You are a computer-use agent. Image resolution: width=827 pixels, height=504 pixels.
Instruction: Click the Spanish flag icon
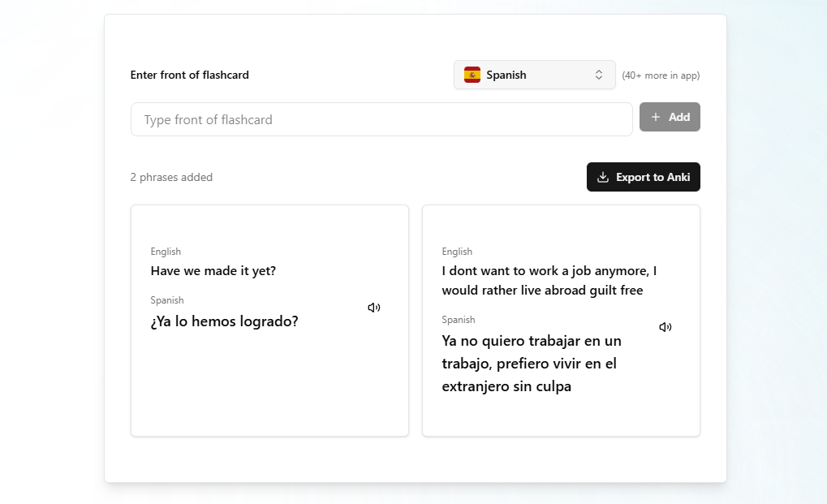coord(472,75)
